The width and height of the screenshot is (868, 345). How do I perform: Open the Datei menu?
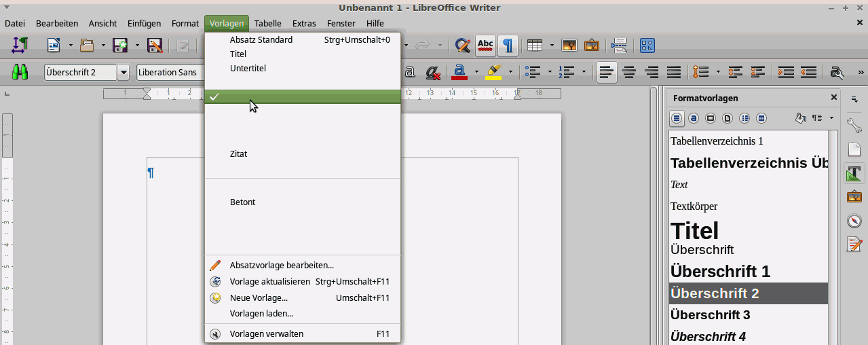click(15, 23)
